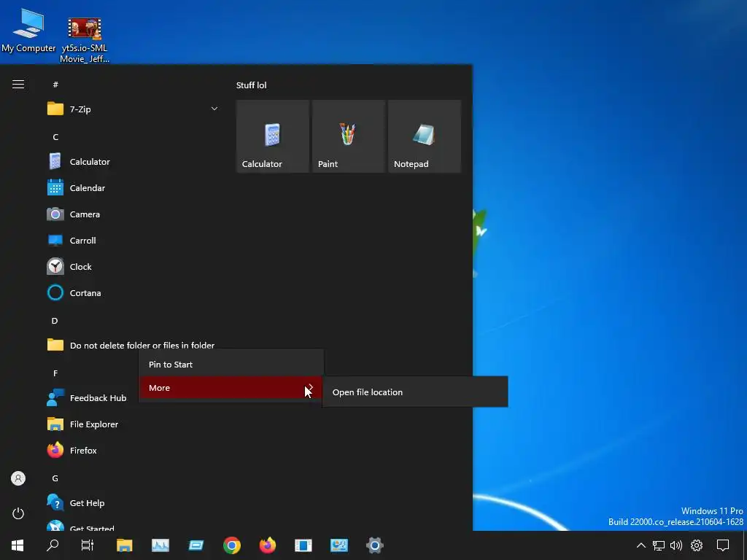Show hidden tray icons arrow

(640, 545)
